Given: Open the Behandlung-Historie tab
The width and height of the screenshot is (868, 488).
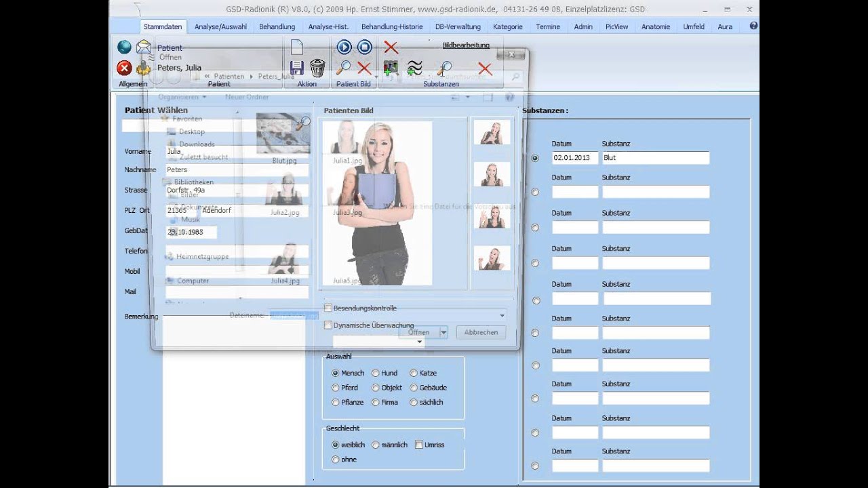Looking at the screenshot, I should 392,26.
